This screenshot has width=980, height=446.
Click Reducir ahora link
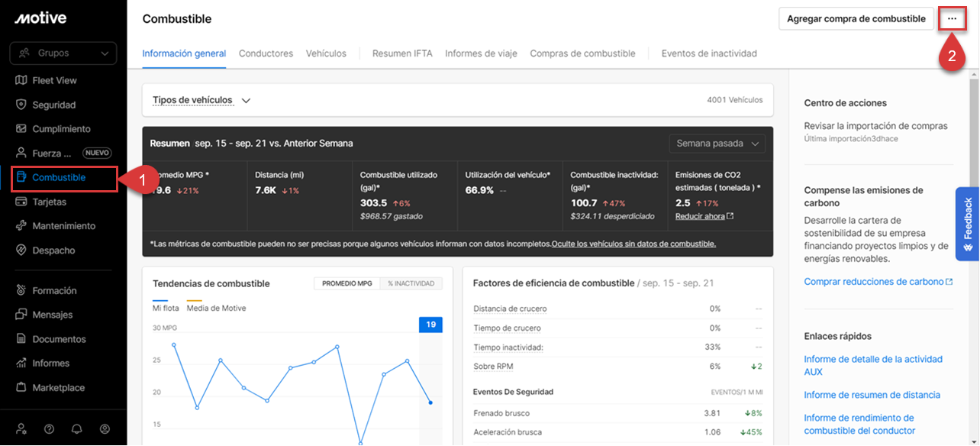point(700,216)
